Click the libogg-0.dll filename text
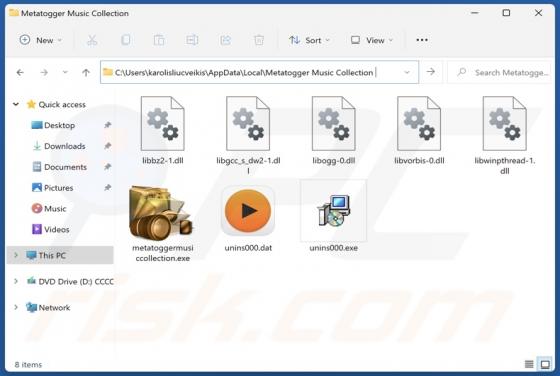This screenshot has height=376, width=560. tap(334, 161)
